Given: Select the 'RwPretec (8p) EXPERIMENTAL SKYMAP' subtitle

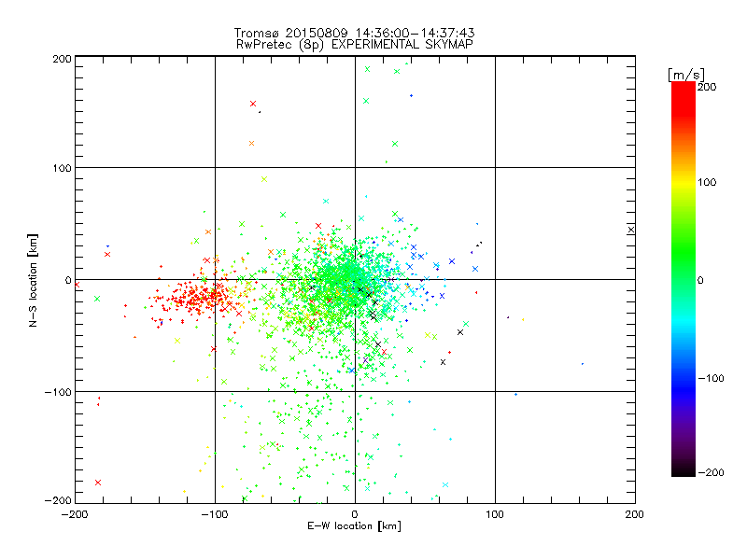Looking at the screenshot, I should click(355, 44).
